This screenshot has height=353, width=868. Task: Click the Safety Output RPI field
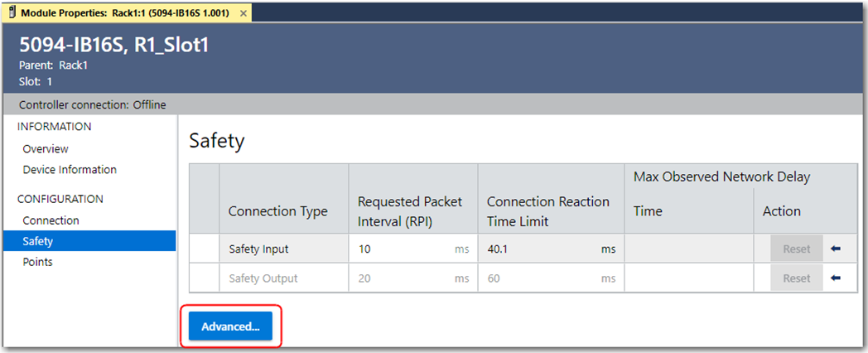tap(402, 278)
